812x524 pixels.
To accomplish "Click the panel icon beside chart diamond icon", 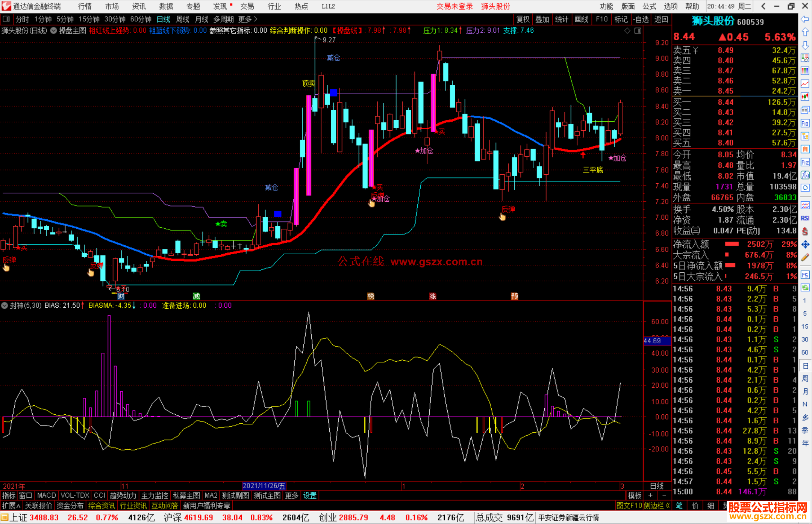I will 638,30.
